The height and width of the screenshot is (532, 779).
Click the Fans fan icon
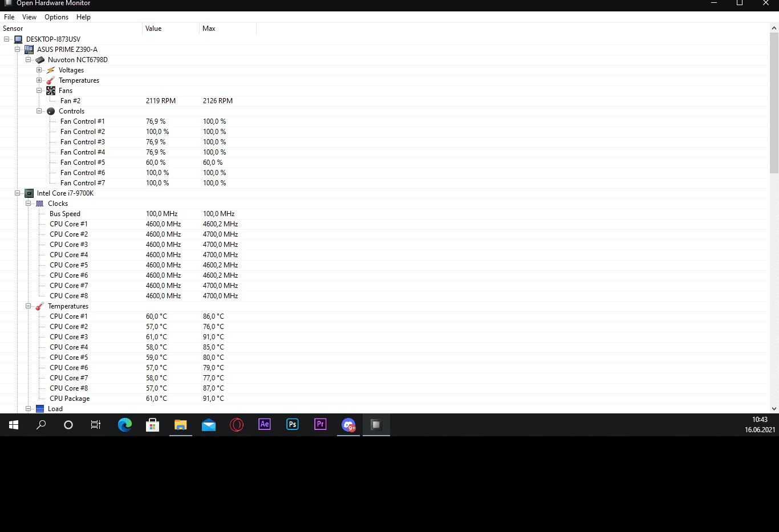click(51, 91)
